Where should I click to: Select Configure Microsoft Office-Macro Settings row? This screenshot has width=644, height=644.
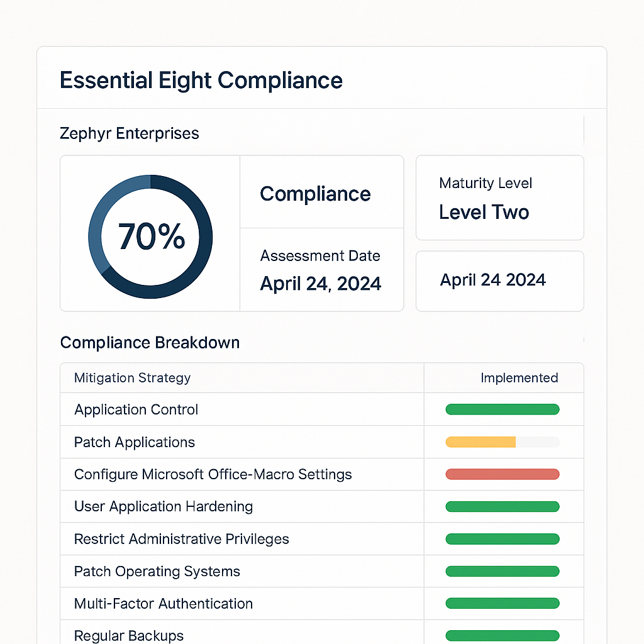pos(213,474)
